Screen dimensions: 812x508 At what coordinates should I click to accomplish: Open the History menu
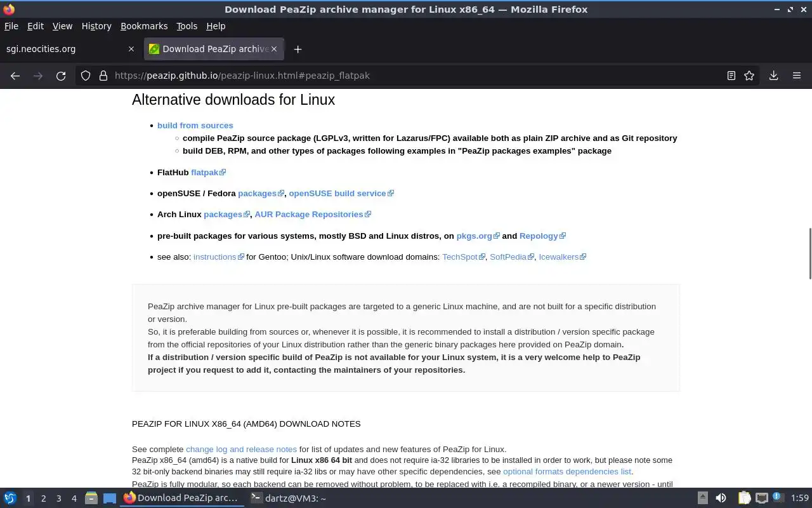tap(96, 26)
